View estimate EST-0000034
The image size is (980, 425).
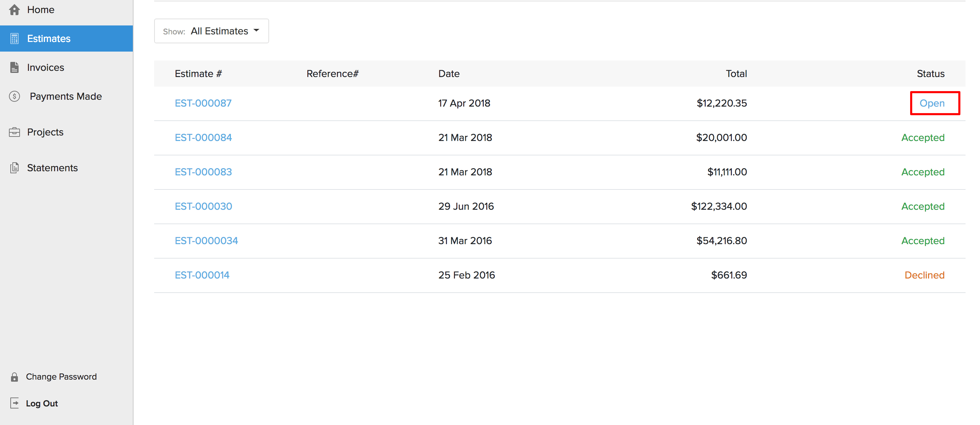click(x=206, y=241)
